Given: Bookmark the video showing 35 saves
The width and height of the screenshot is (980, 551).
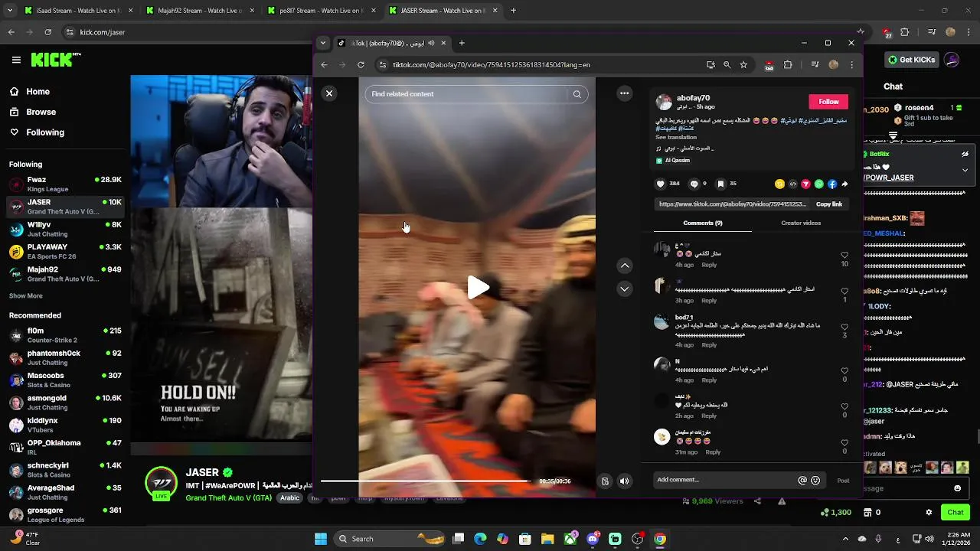Looking at the screenshot, I should click(x=720, y=184).
